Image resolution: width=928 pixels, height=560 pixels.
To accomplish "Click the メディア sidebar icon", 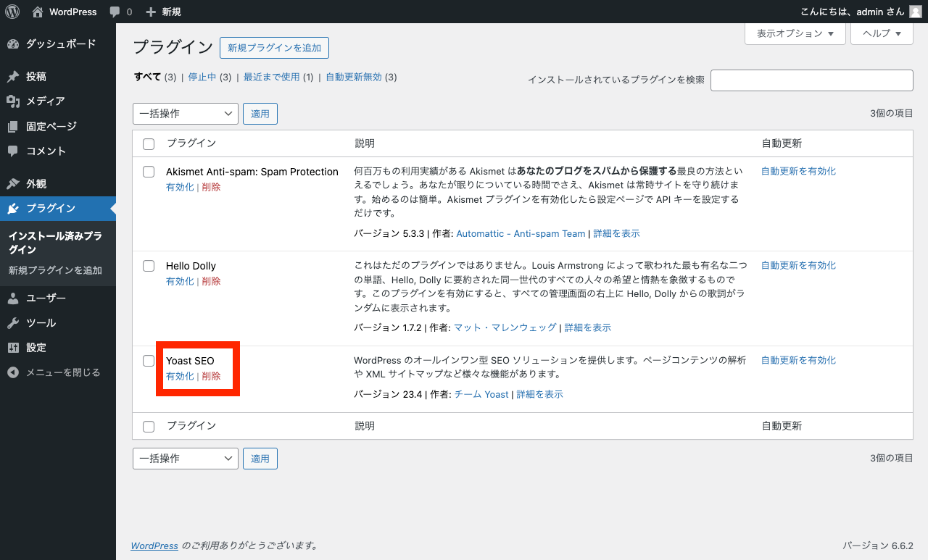I will [x=13, y=101].
